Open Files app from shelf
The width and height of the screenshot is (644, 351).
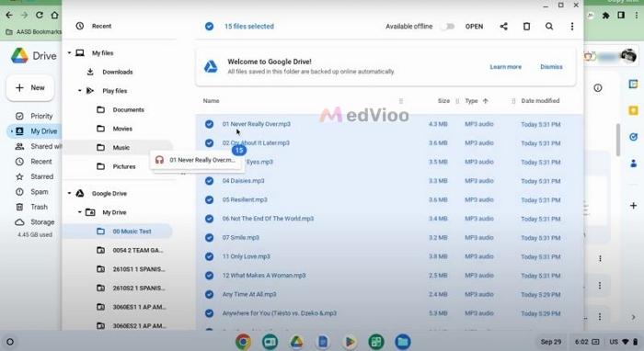403,342
